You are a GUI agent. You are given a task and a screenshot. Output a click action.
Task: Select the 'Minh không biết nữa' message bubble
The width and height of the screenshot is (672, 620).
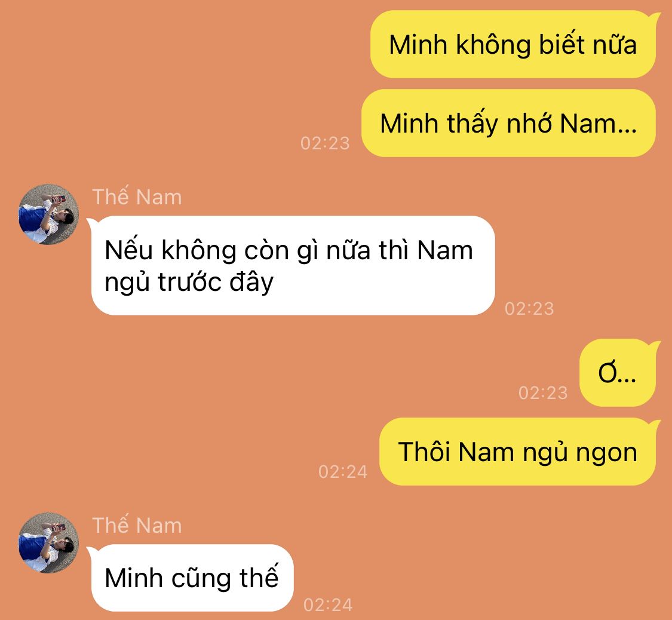pyautogui.click(x=514, y=45)
